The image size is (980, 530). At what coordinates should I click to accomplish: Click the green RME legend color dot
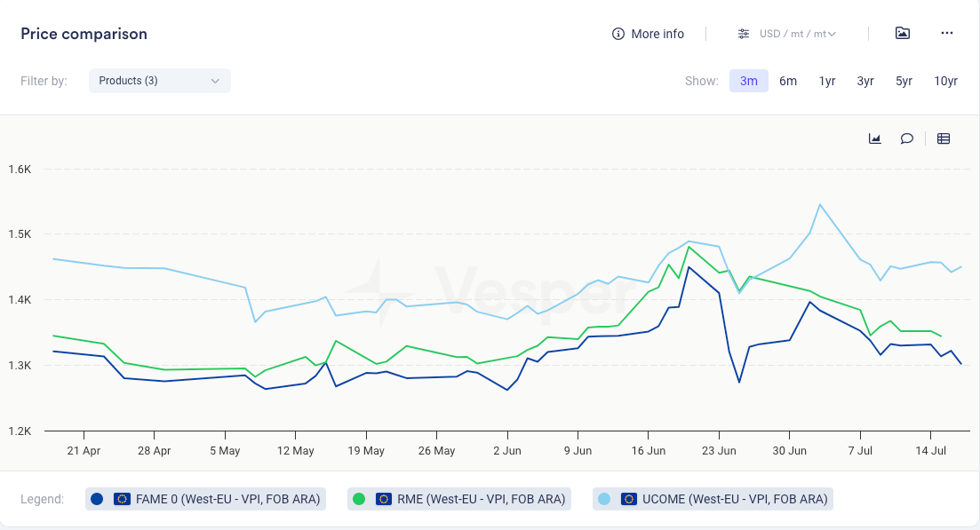pos(359,499)
